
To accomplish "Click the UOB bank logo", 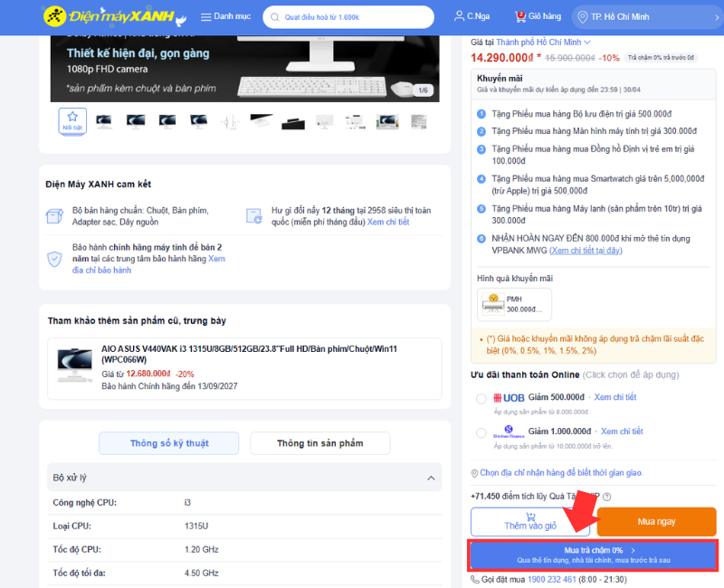I will [509, 398].
